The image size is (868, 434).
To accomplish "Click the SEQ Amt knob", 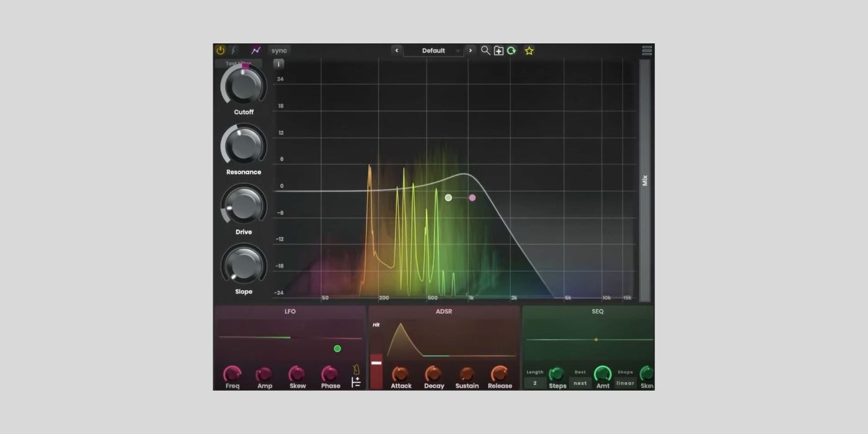I will (603, 374).
